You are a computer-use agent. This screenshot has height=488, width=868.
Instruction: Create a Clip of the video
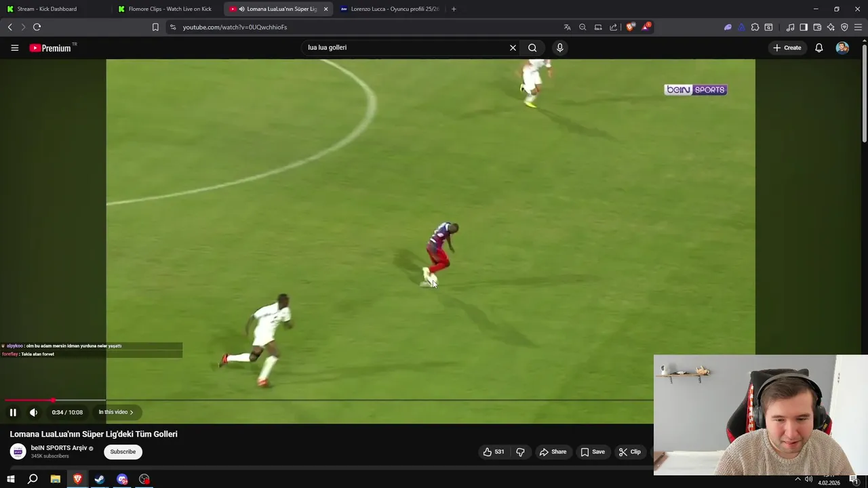(630, 451)
